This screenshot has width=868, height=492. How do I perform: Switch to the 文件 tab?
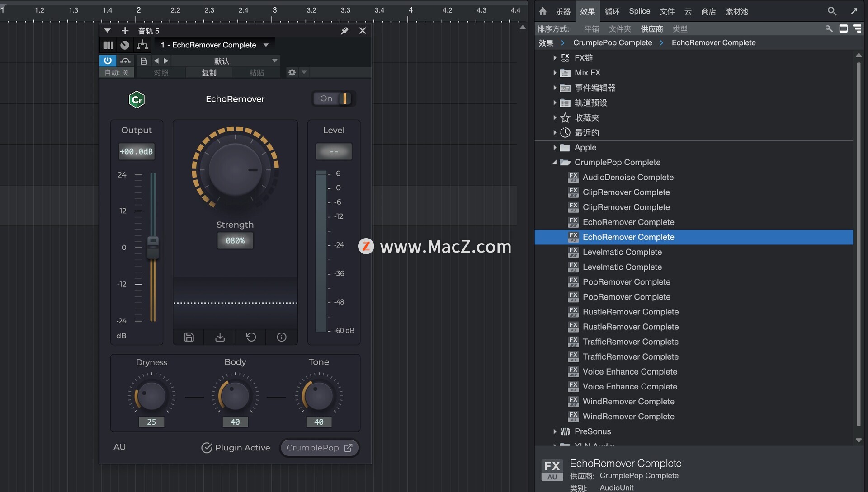tap(667, 11)
